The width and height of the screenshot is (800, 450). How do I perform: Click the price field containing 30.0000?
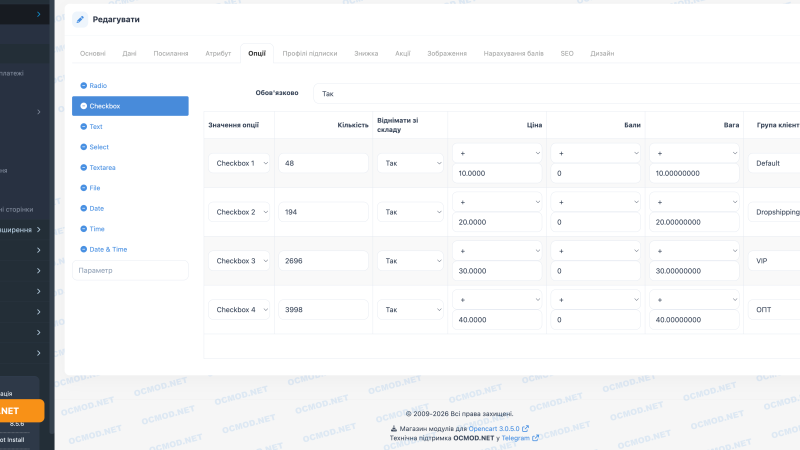pos(497,271)
